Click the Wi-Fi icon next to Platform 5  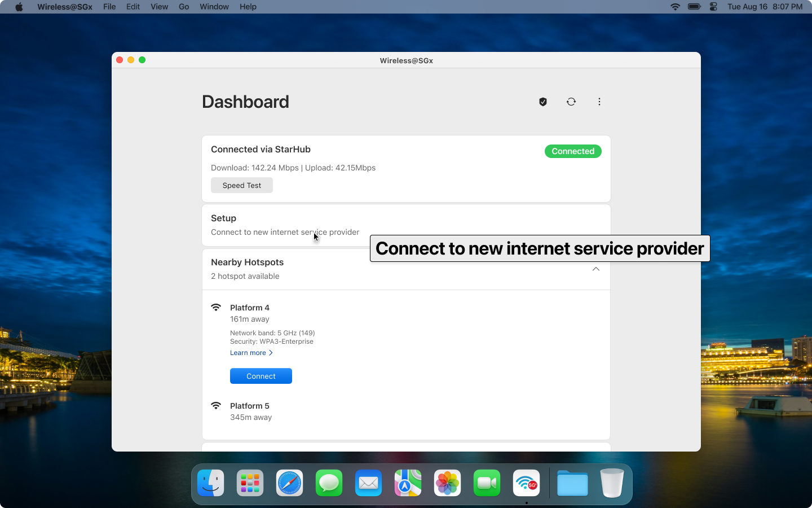coord(217,405)
